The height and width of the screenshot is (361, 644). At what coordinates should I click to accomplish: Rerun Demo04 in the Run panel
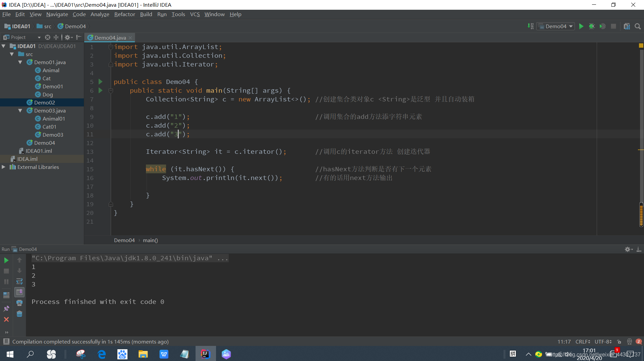point(6,260)
